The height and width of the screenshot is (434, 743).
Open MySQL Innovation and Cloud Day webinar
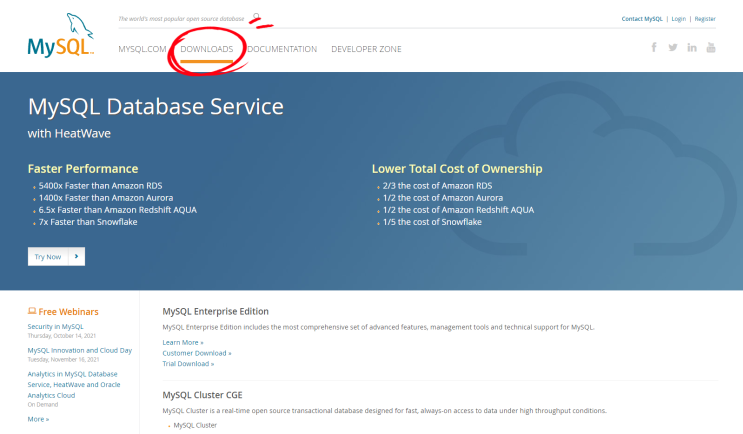point(80,350)
